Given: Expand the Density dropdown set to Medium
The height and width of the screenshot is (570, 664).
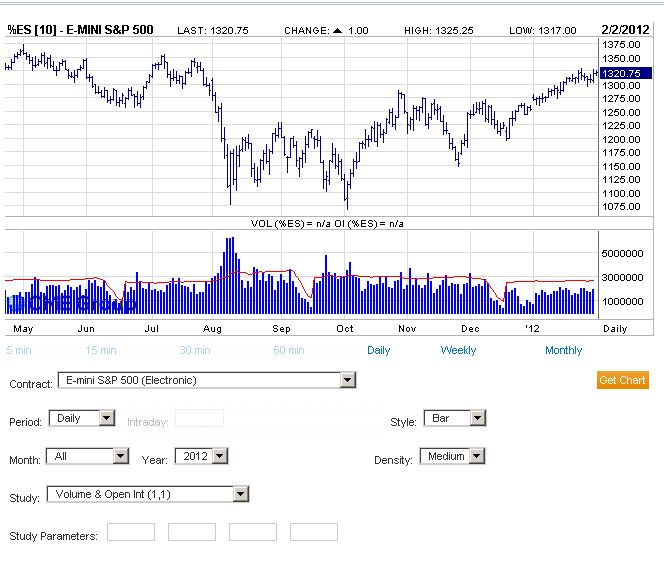Looking at the screenshot, I should 453,456.
